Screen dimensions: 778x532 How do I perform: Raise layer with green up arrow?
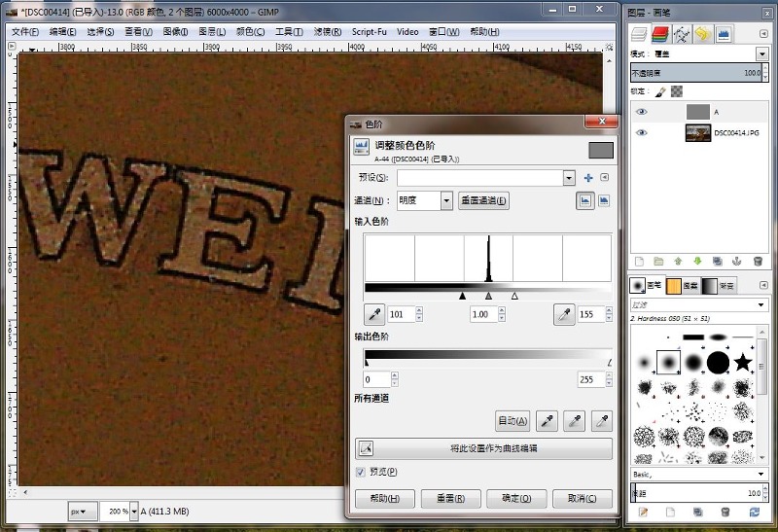(x=679, y=262)
